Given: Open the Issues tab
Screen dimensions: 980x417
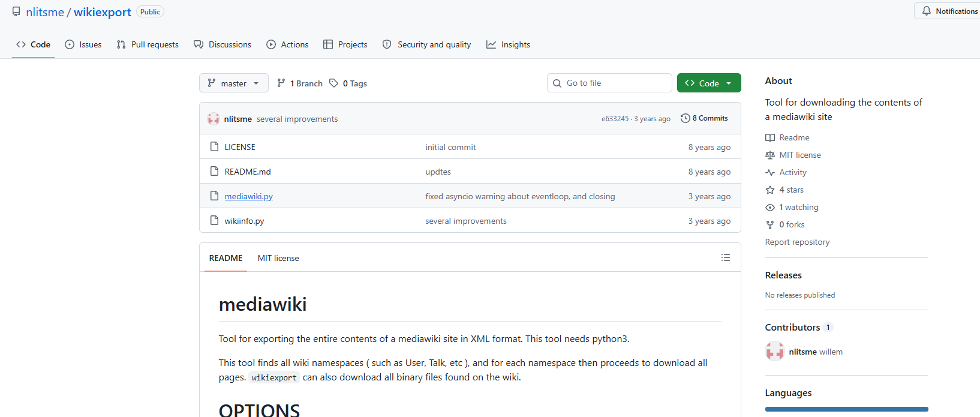Looking at the screenshot, I should [x=83, y=44].
